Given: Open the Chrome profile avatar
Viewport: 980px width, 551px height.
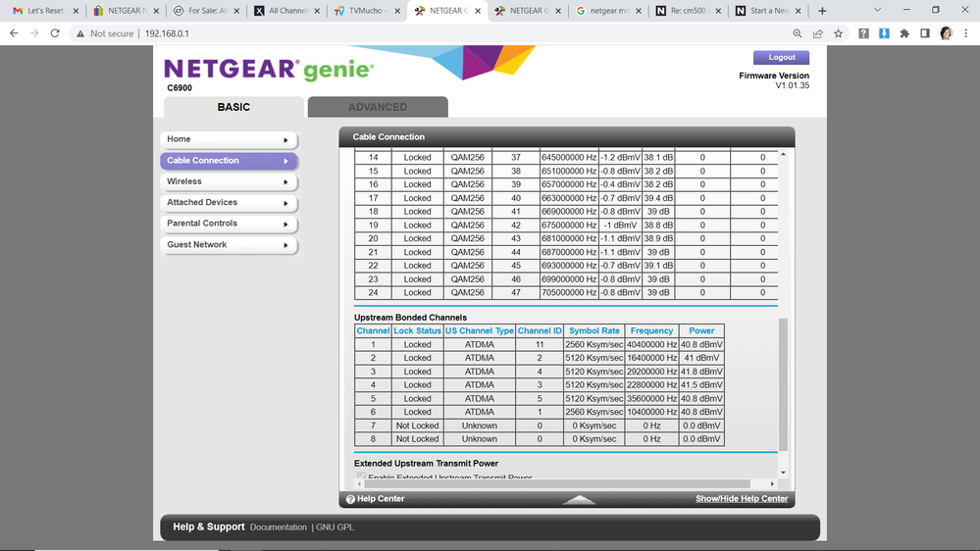Looking at the screenshot, I should [946, 33].
